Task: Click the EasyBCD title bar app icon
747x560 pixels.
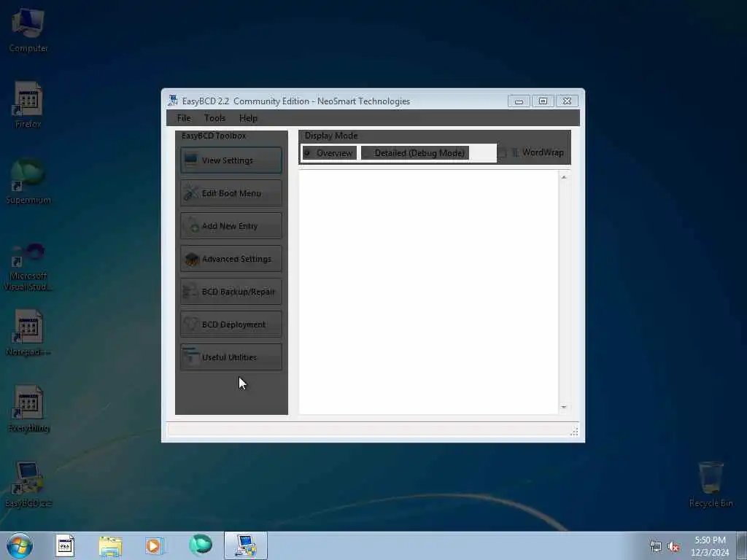Action: pyautogui.click(x=173, y=101)
